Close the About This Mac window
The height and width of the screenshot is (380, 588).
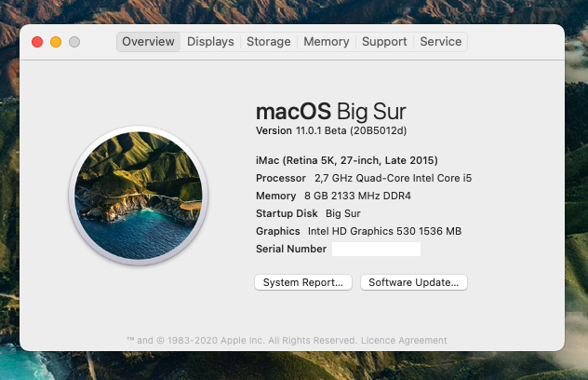(37, 42)
